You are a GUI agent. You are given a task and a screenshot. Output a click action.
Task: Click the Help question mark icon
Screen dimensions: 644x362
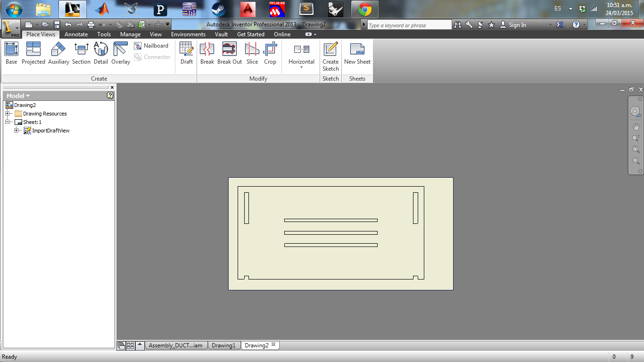tap(576, 25)
